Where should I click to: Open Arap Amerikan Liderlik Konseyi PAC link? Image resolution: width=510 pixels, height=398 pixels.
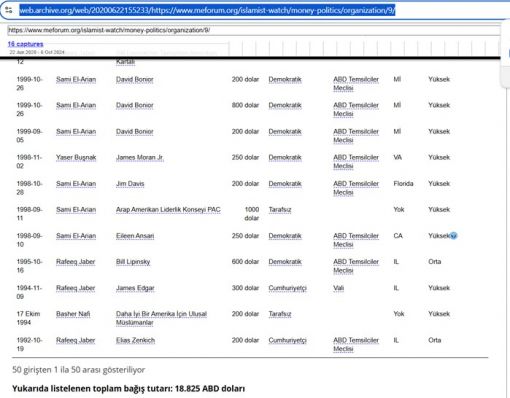tap(168, 210)
